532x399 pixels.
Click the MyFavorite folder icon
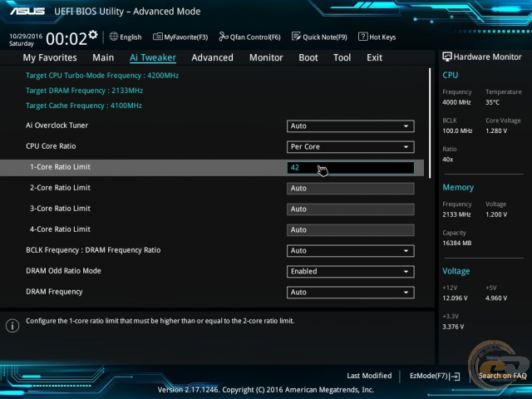coord(157,37)
